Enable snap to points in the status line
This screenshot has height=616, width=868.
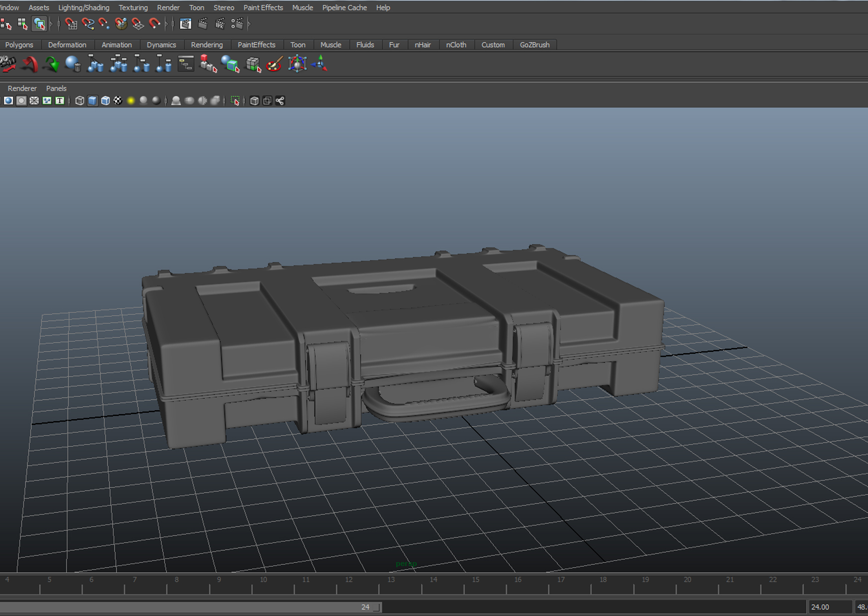(103, 24)
